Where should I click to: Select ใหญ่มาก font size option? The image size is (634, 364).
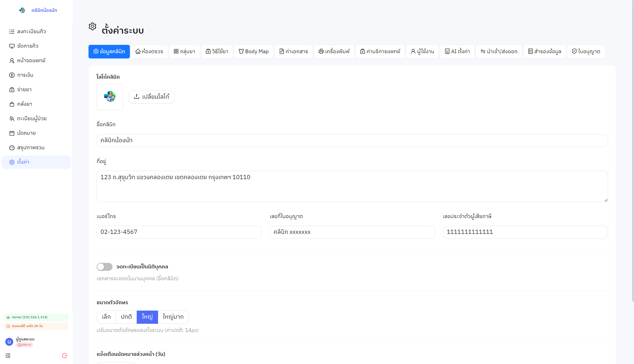(x=173, y=317)
